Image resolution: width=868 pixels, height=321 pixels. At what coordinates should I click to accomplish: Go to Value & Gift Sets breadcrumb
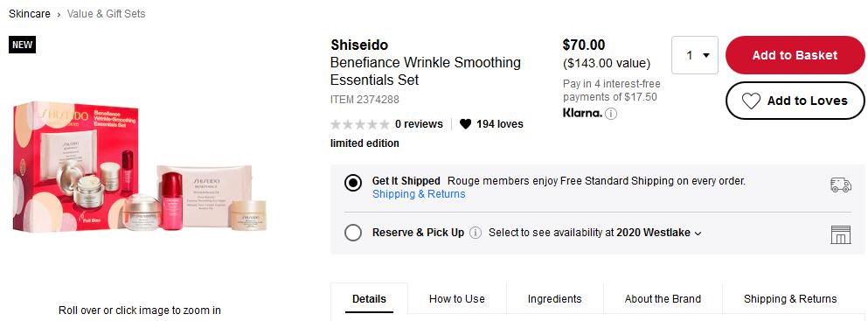[x=107, y=14]
